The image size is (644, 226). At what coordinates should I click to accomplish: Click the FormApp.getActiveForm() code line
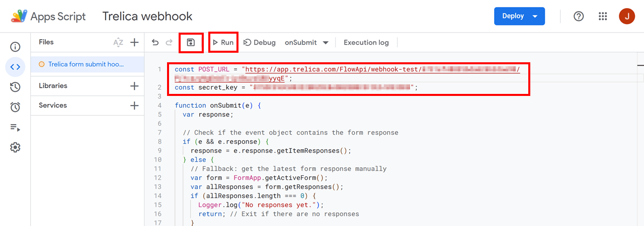point(259,178)
